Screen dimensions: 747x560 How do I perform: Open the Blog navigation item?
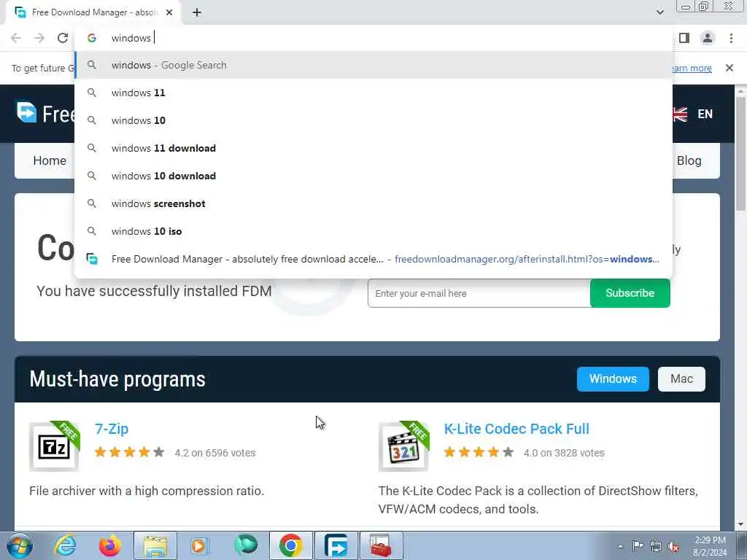tap(689, 160)
